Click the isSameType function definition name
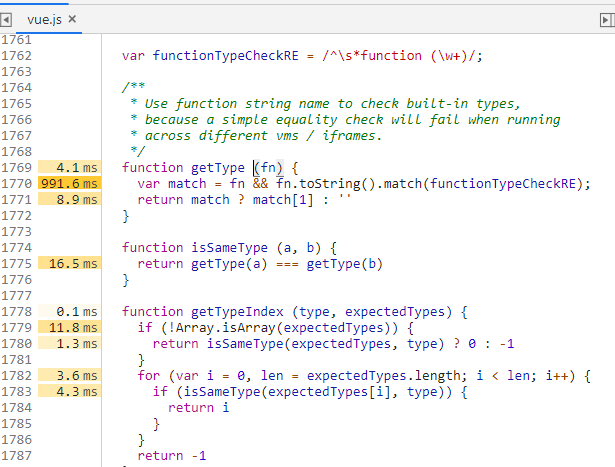 tap(229, 248)
